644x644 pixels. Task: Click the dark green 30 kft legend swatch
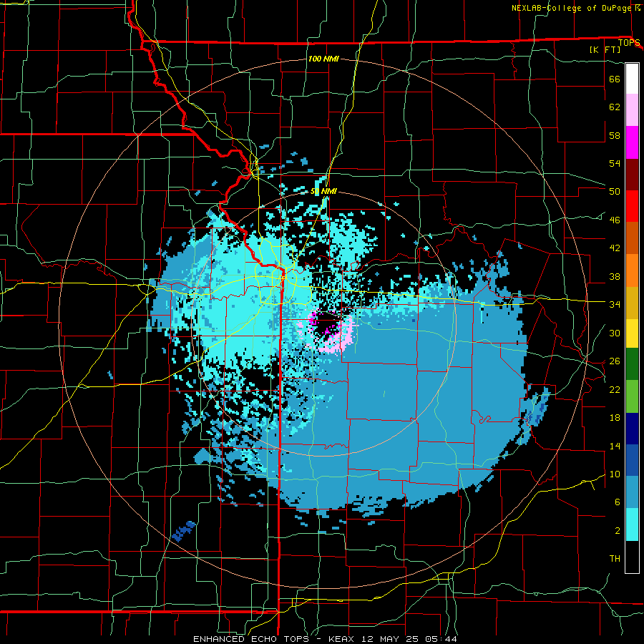(x=632, y=364)
